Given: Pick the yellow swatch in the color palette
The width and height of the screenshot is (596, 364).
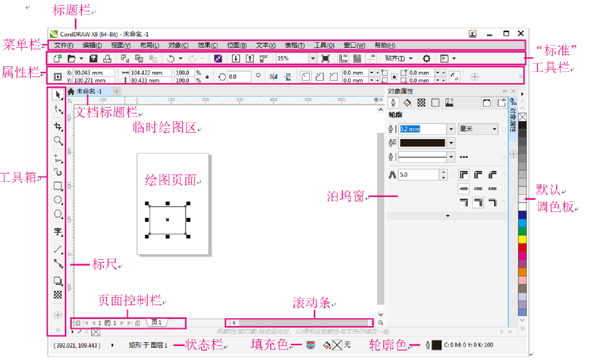Looking at the screenshot, I should click(x=522, y=239).
